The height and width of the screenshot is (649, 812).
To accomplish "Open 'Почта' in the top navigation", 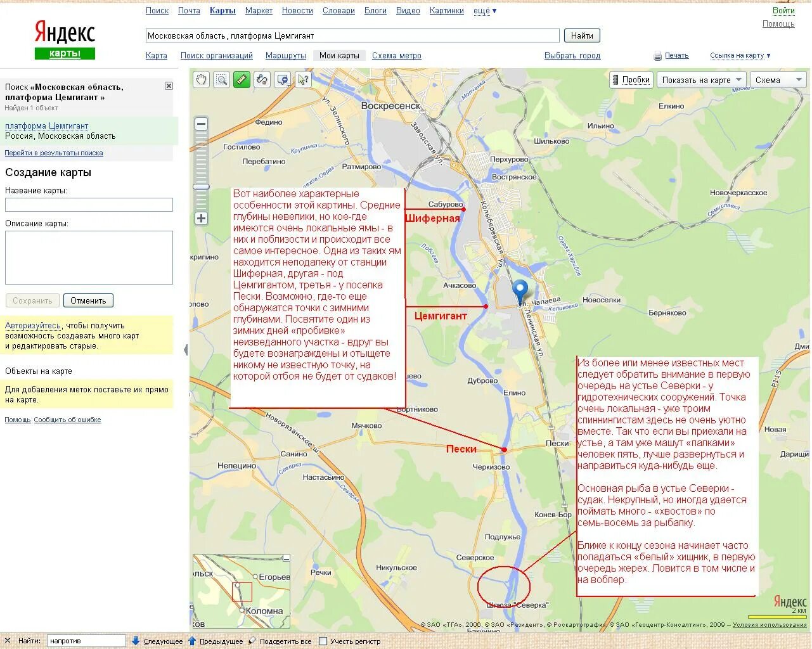I will tap(189, 11).
